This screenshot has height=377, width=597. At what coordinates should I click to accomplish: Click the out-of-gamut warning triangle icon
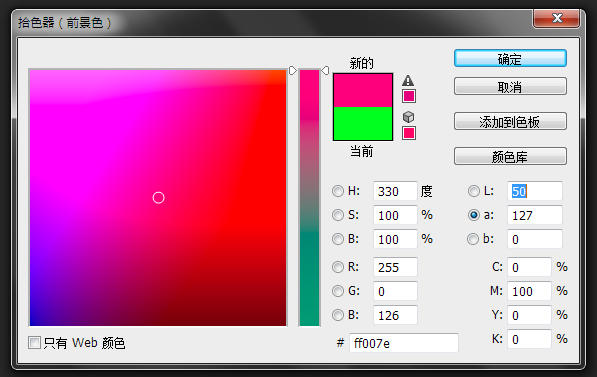(x=408, y=80)
